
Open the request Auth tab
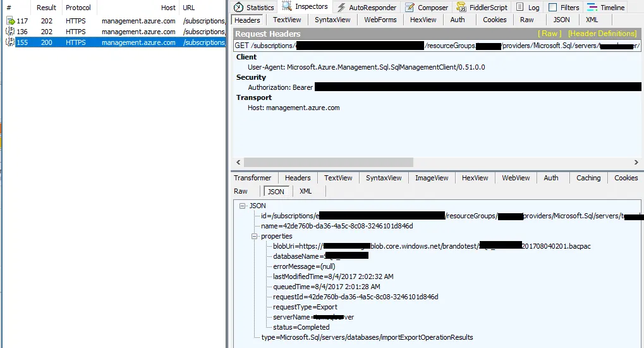coord(457,20)
